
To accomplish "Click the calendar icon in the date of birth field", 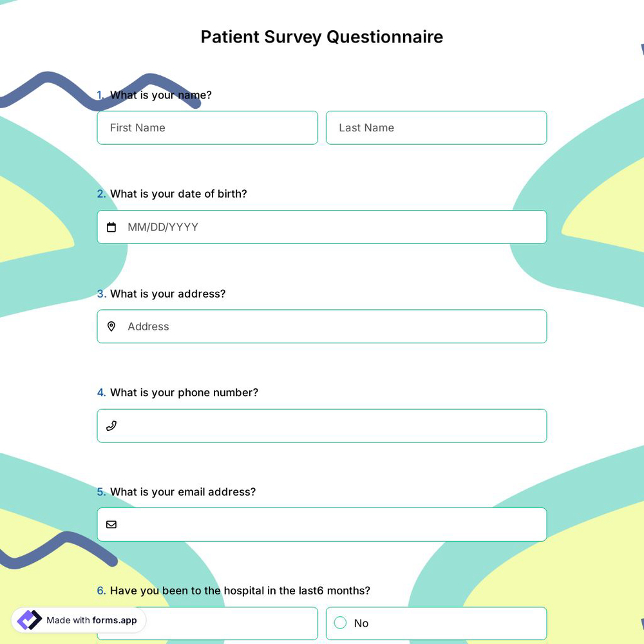I will [x=111, y=227].
